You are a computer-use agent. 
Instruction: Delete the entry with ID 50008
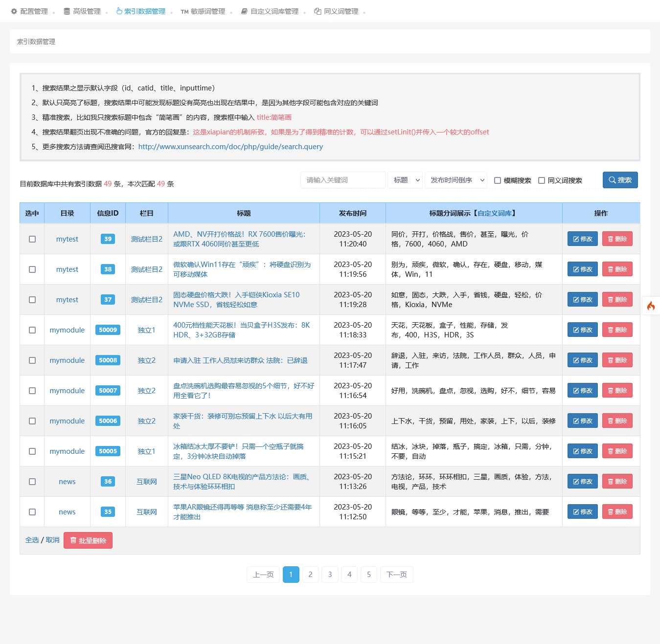[x=617, y=360]
